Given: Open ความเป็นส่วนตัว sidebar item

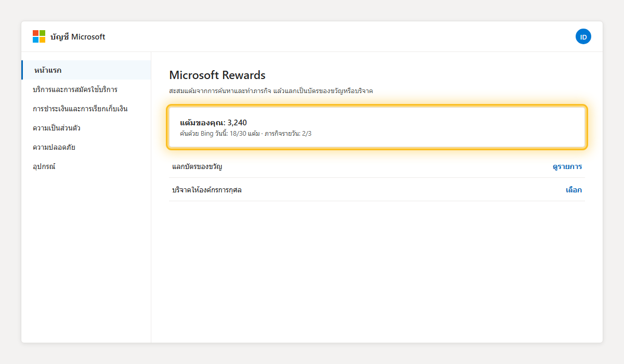Looking at the screenshot, I should point(86,128).
